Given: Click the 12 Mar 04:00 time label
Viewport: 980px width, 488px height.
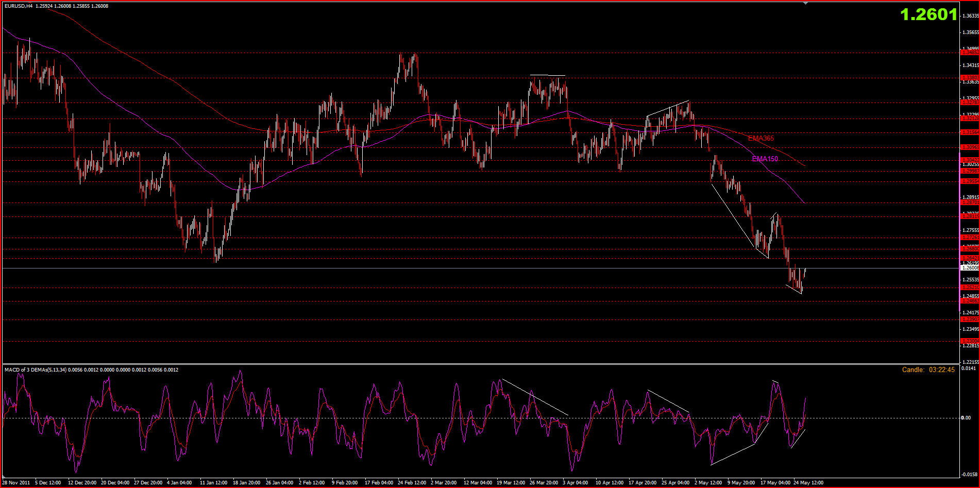Looking at the screenshot, I should tap(478, 483).
